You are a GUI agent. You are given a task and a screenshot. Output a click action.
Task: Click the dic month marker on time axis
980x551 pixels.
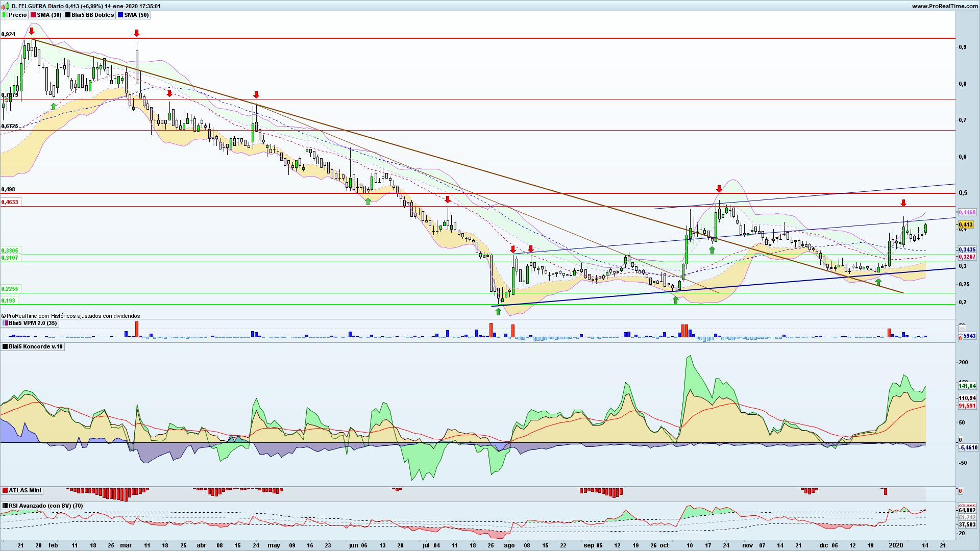824,545
